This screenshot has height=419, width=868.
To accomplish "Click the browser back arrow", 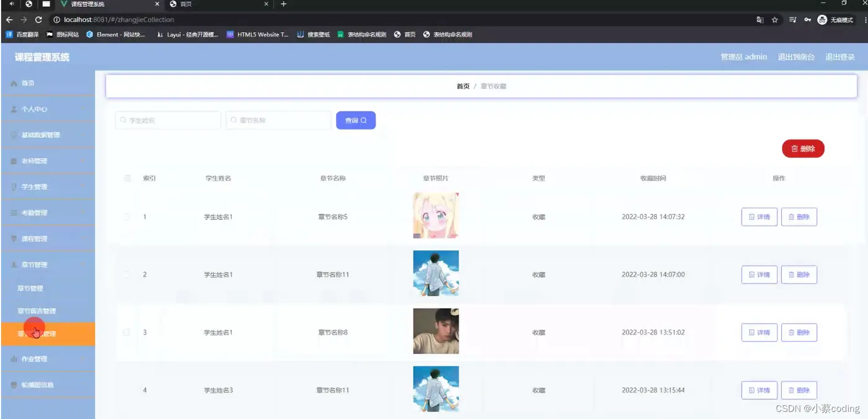I will [9, 20].
